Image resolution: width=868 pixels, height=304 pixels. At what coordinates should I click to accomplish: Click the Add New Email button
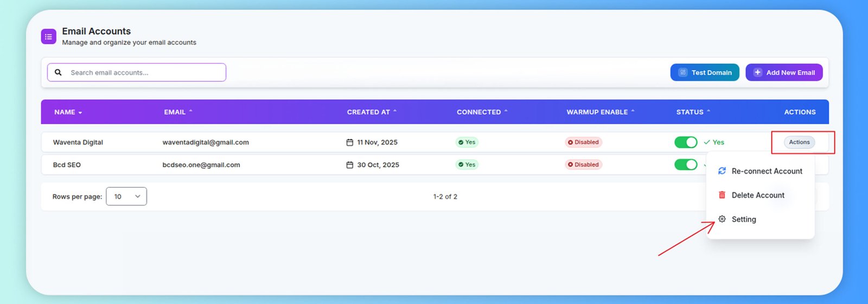tap(784, 72)
